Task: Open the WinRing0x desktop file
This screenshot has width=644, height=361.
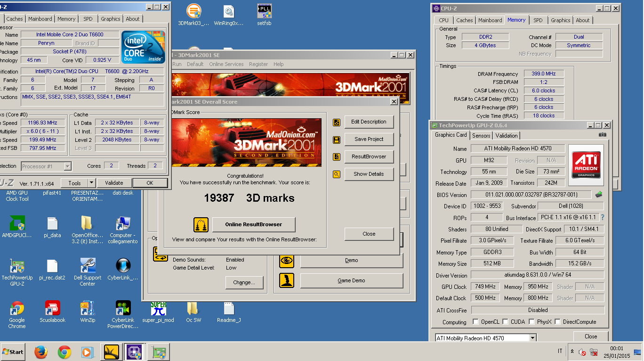Action: (229, 15)
